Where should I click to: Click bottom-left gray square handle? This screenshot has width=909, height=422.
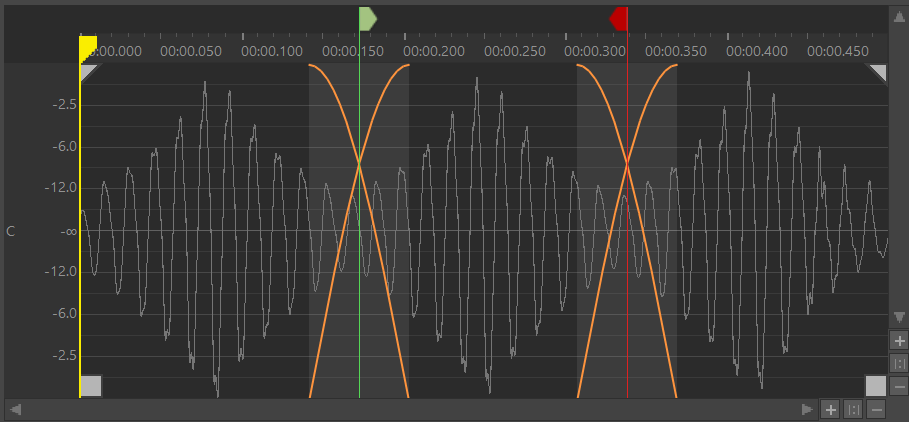pos(91,386)
